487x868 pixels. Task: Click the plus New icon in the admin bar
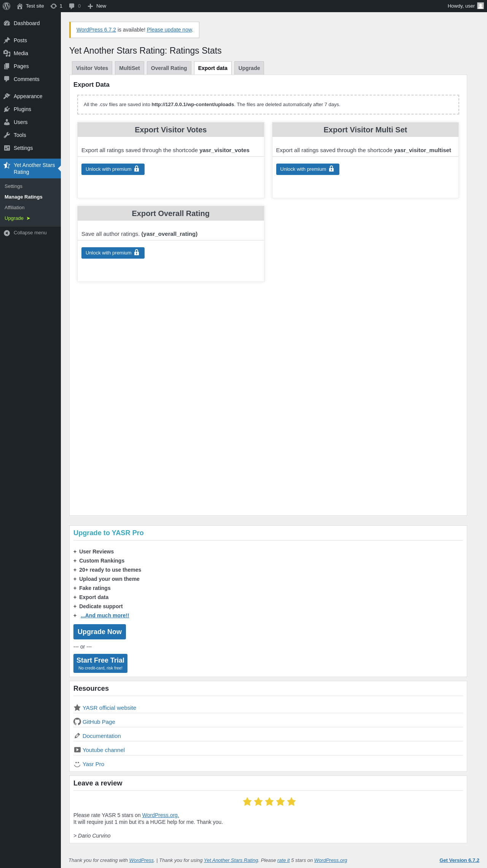(x=90, y=6)
